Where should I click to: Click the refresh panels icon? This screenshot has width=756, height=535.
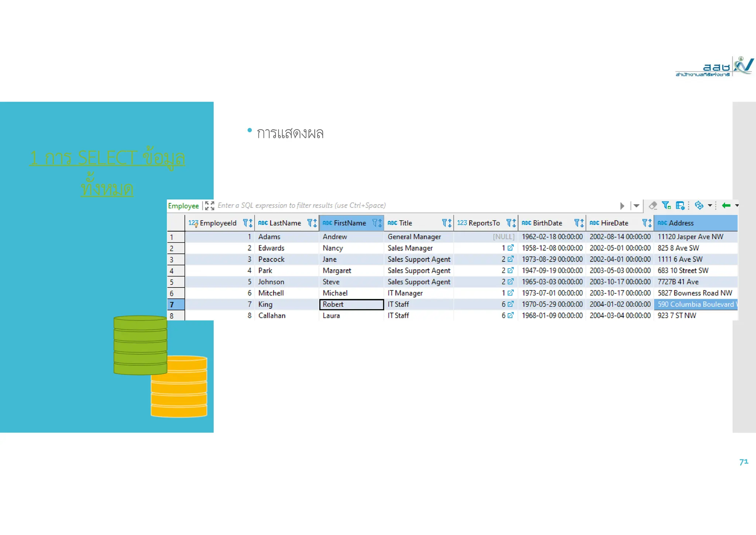[x=699, y=205]
